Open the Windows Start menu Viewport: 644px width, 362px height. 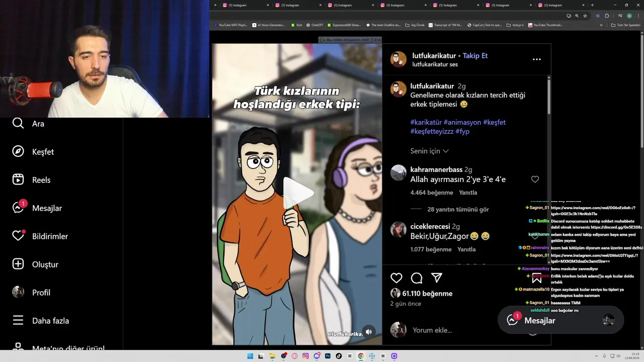(x=250, y=356)
